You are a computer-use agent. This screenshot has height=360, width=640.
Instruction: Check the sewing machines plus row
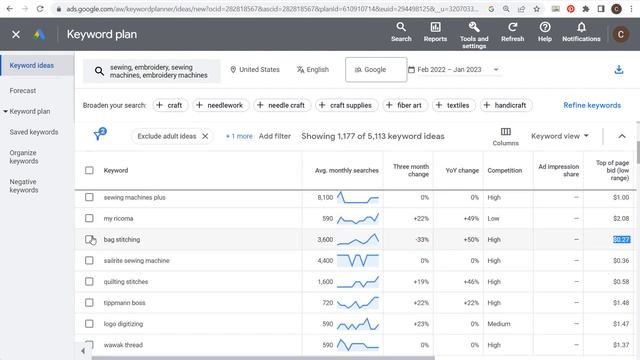(x=89, y=197)
